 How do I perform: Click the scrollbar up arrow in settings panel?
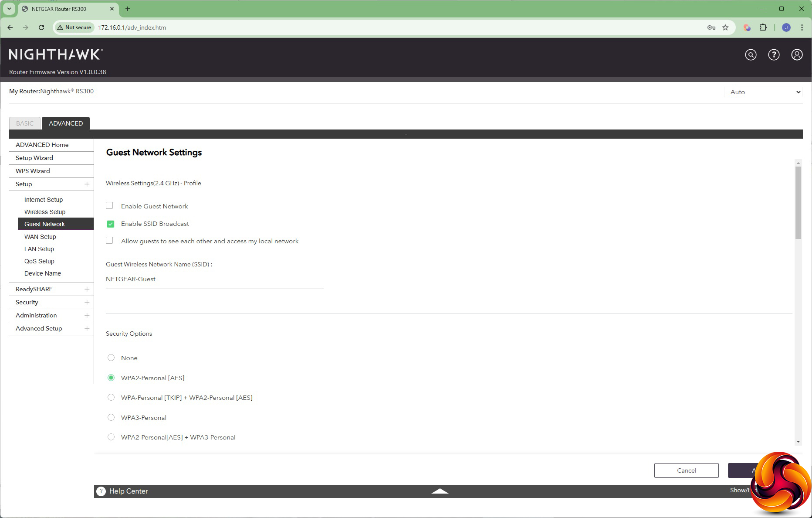(798, 163)
